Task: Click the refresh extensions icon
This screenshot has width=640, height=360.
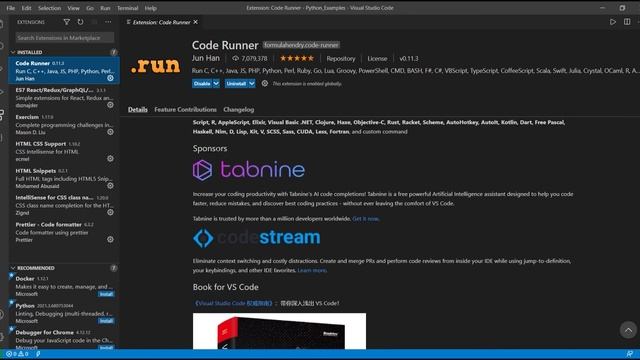Action: [80, 22]
